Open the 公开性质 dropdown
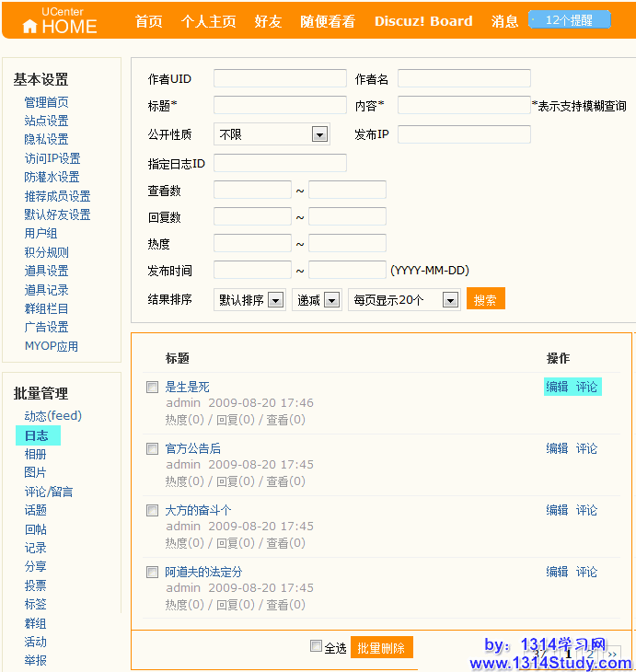 tap(272, 134)
